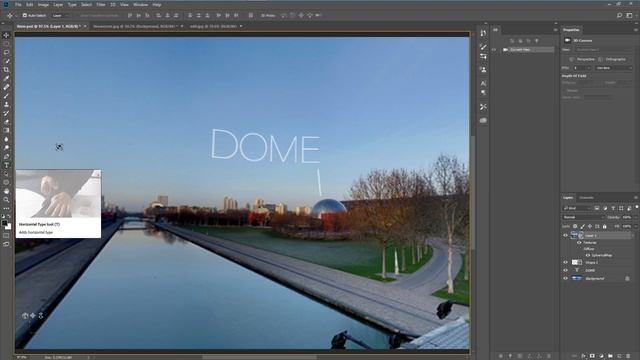Open the History panel icon in dock
Image resolution: width=640 pixels, height=360 pixels.
point(483,33)
